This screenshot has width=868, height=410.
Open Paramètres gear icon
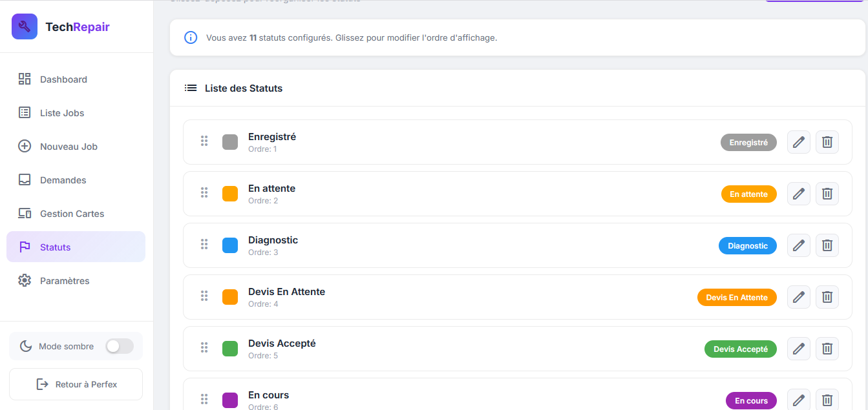click(25, 280)
